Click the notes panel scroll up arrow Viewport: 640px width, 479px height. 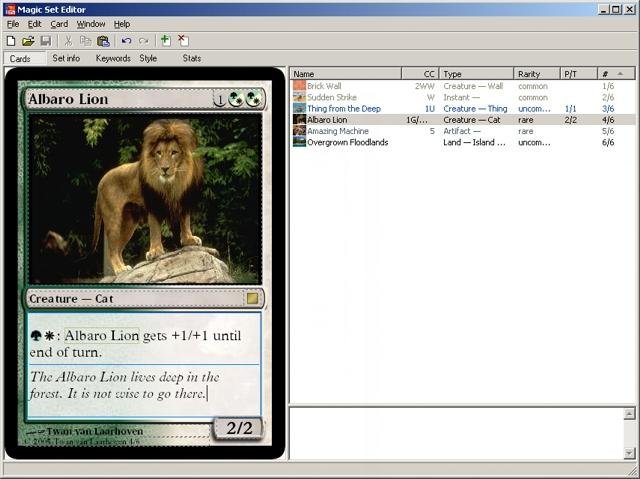coord(629,413)
